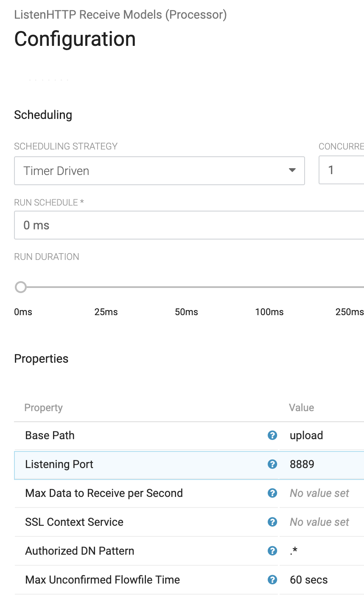Set value for Max Data to Receive per Second
This screenshot has width=364, height=598.
point(319,493)
